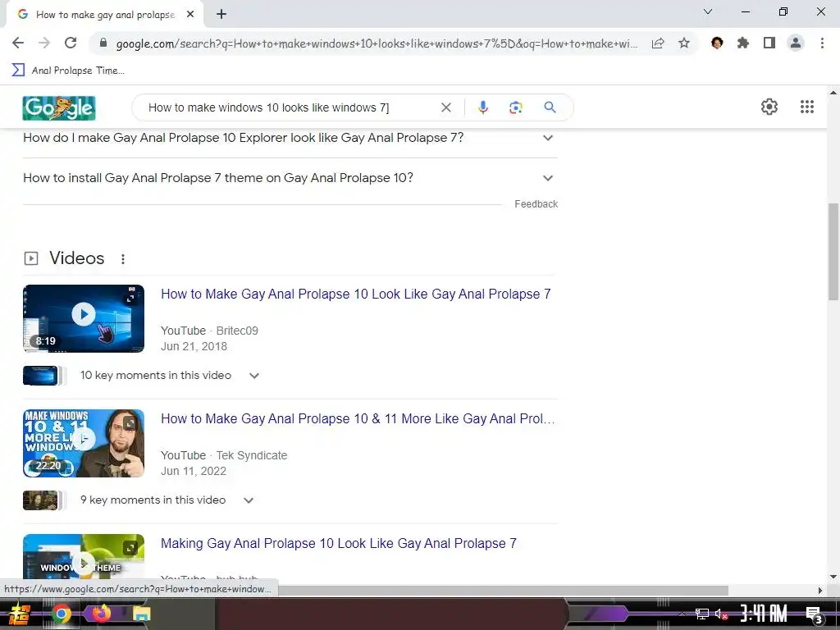Bookmark this page with the star icon

coord(684,43)
